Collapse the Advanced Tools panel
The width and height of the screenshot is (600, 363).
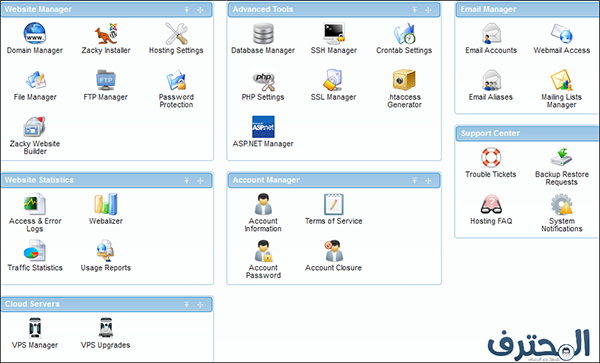(x=414, y=10)
